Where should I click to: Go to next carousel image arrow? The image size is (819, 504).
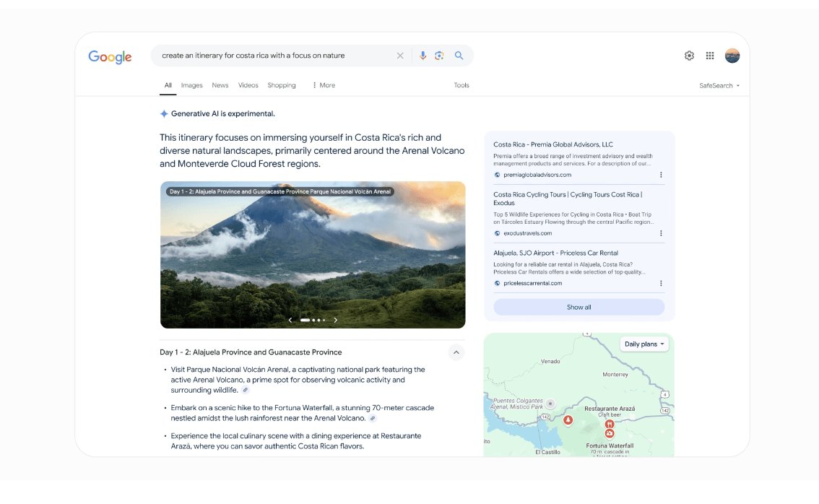pyautogui.click(x=335, y=320)
